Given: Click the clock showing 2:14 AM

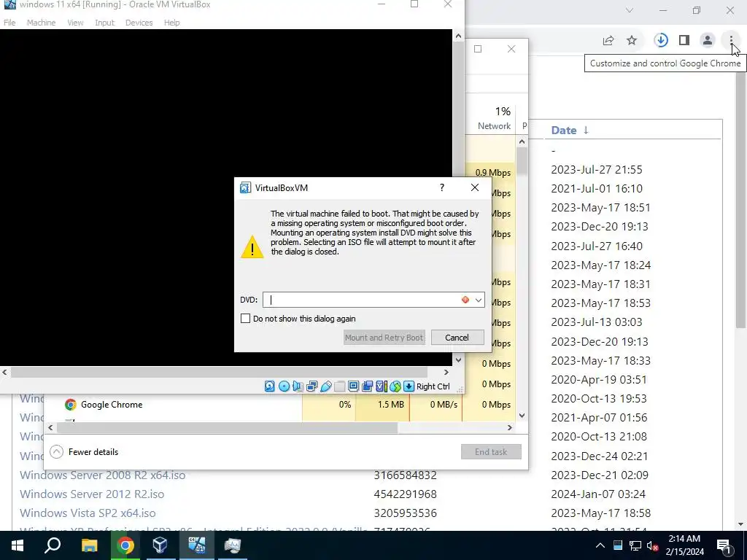Looking at the screenshot, I should pos(684,539).
